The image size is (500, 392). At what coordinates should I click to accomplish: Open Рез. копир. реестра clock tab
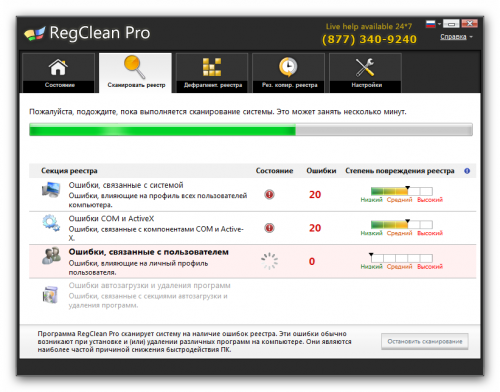point(289,73)
